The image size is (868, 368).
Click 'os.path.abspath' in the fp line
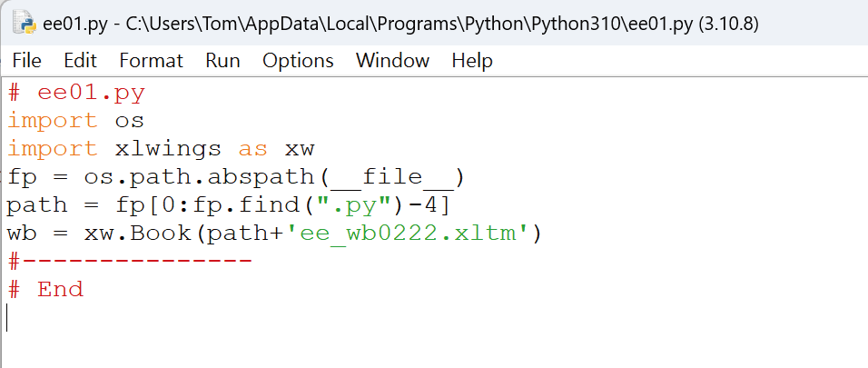click(x=199, y=177)
